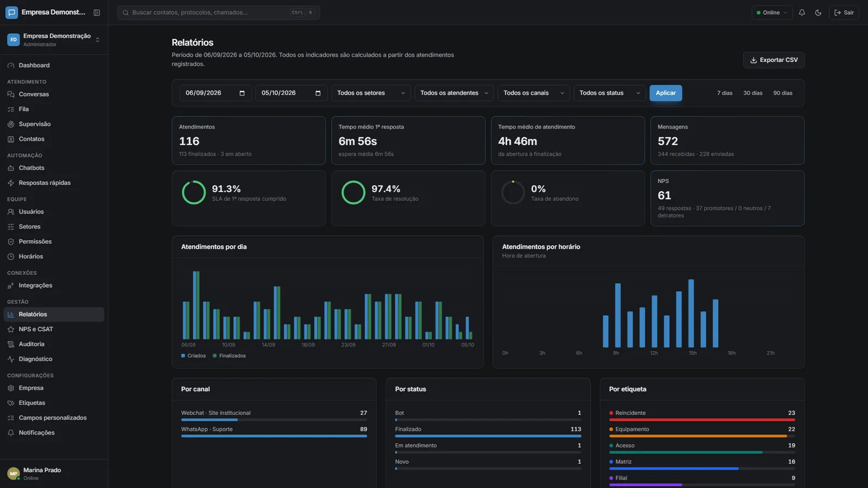Open Supervisão in the sidebar
The width and height of the screenshot is (868, 488).
pyautogui.click(x=54, y=124)
